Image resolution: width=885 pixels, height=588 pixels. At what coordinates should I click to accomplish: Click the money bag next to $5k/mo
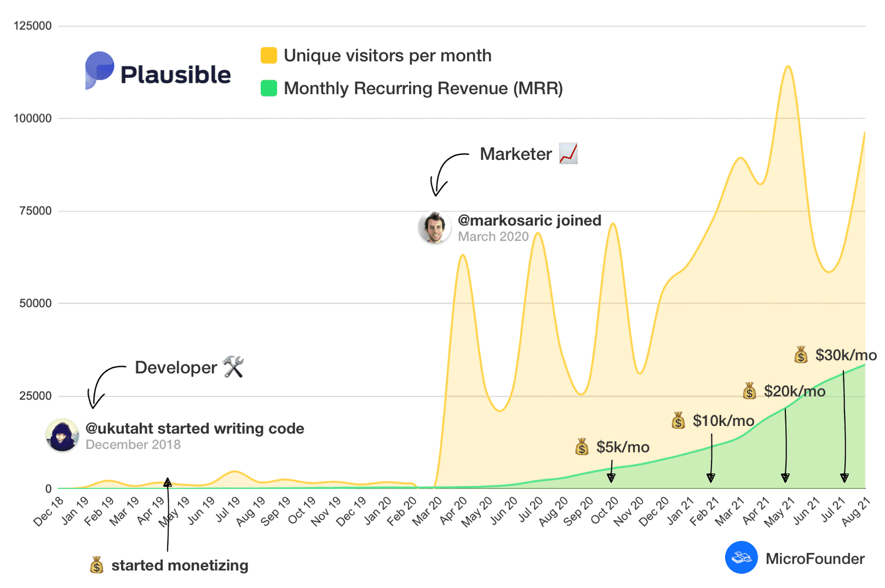tap(582, 446)
